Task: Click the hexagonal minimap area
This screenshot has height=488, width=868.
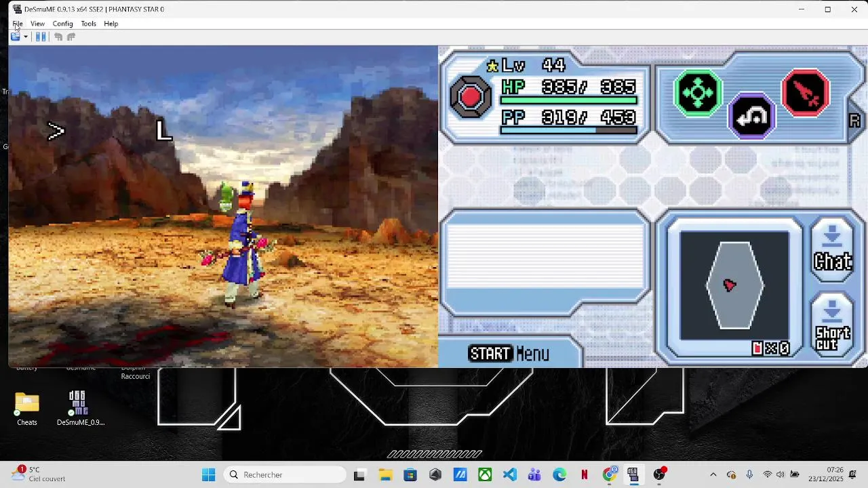Action: 734,285
